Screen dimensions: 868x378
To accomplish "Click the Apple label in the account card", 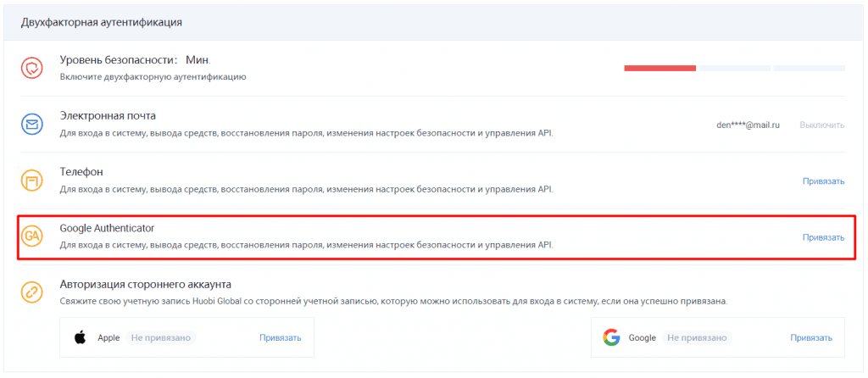I will tap(108, 337).
